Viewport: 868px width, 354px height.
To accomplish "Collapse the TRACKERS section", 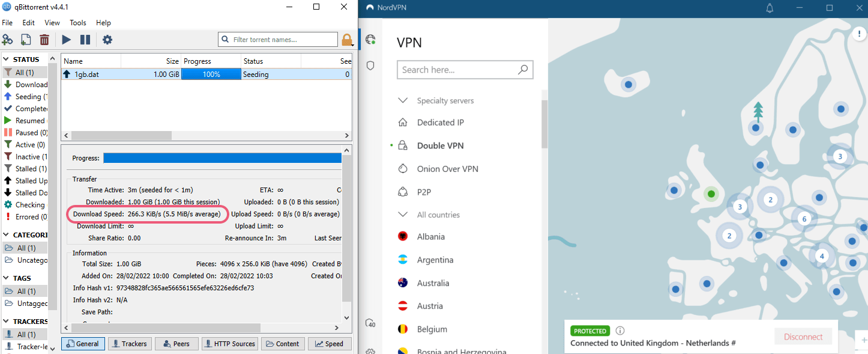I will 7,322.
